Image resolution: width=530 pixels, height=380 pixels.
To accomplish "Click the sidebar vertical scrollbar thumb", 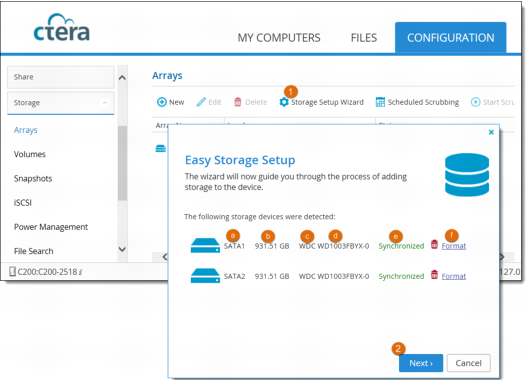I will click(x=122, y=163).
